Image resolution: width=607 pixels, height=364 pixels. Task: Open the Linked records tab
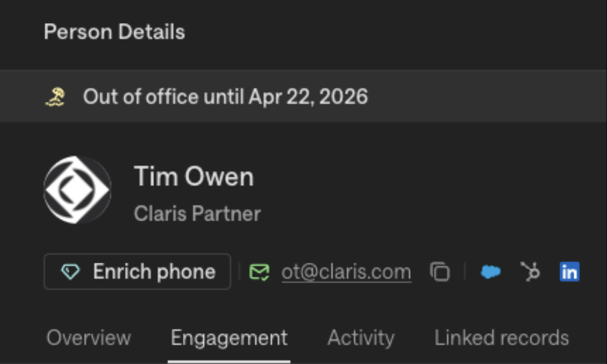pyautogui.click(x=501, y=338)
